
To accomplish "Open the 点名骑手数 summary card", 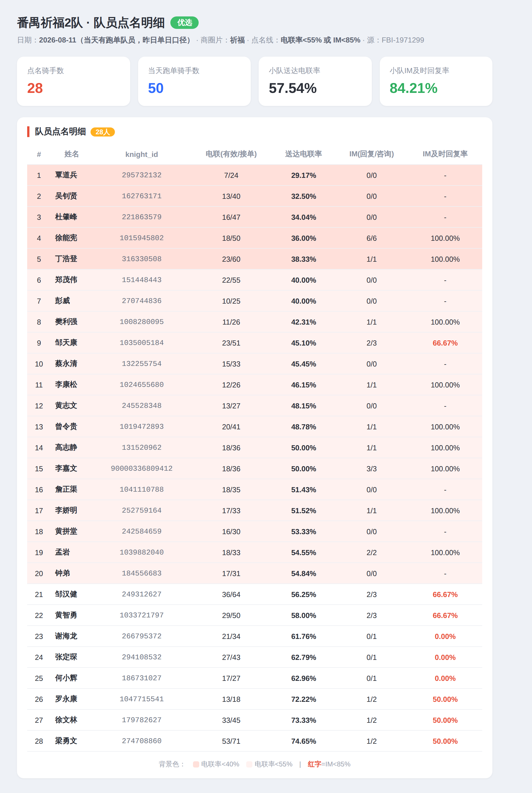I will pos(74,82).
